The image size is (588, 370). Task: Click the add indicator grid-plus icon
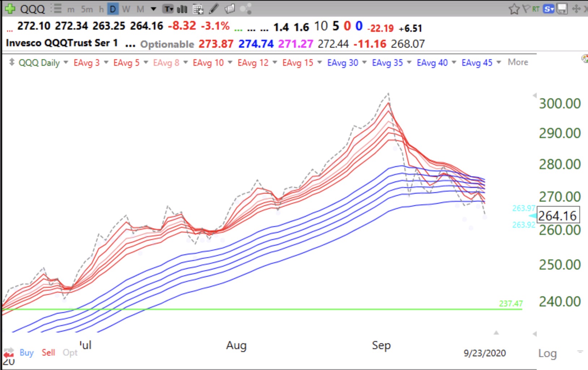[x=198, y=9]
